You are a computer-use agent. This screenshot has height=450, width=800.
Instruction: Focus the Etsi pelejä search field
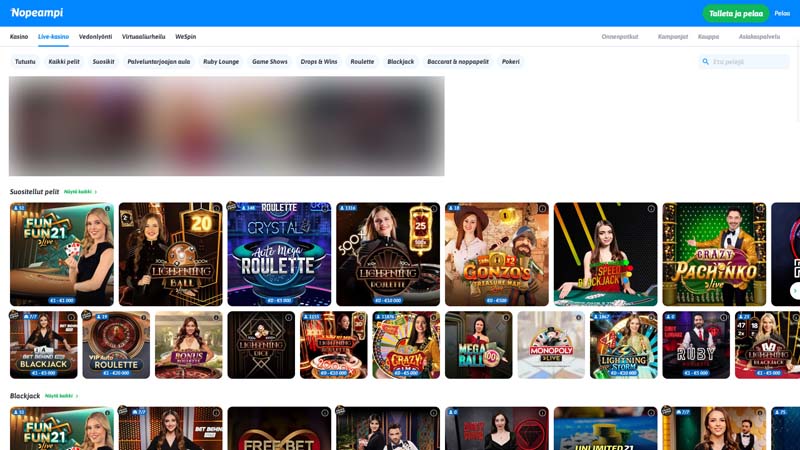[744, 62]
